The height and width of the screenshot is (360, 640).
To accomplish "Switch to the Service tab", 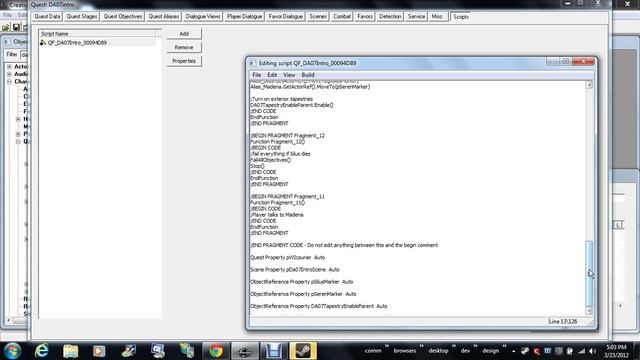I will [x=416, y=16].
